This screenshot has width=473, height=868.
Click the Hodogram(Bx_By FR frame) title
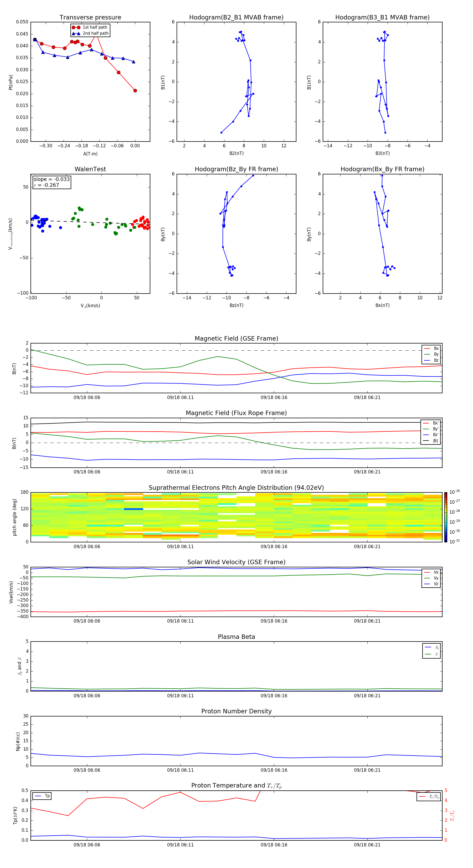(x=382, y=169)
